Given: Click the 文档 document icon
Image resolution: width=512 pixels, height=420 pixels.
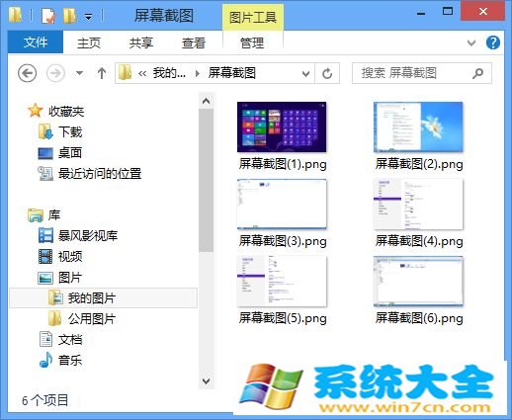Looking at the screenshot, I should (45, 339).
